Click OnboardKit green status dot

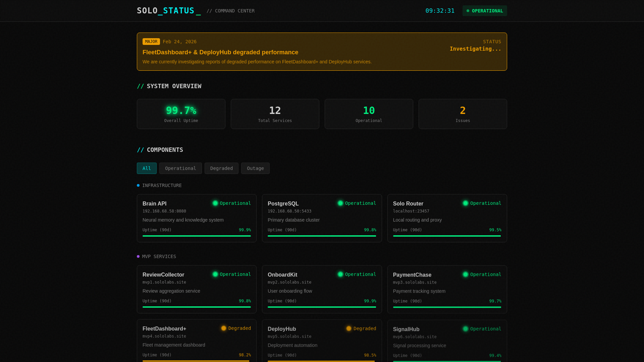point(340,274)
